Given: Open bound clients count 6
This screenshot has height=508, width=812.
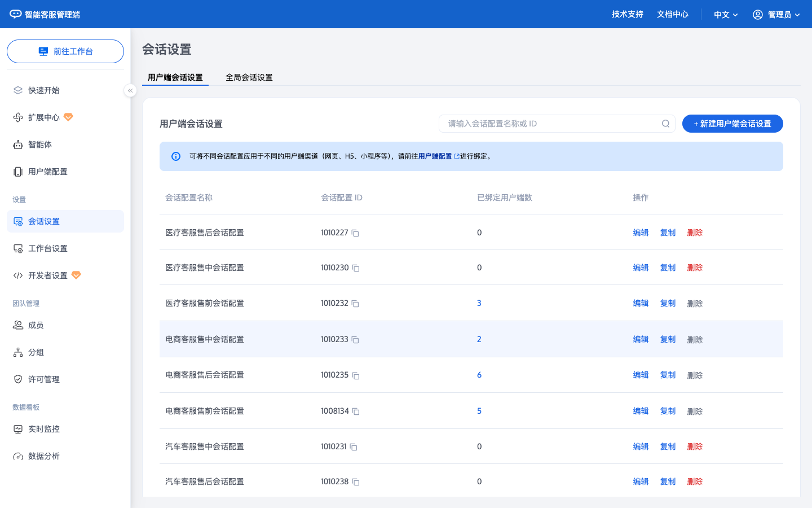Looking at the screenshot, I should pos(479,375).
